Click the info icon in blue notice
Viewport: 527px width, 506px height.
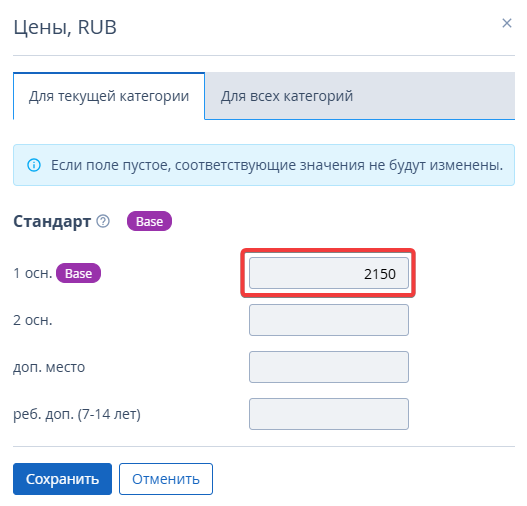[x=34, y=165]
